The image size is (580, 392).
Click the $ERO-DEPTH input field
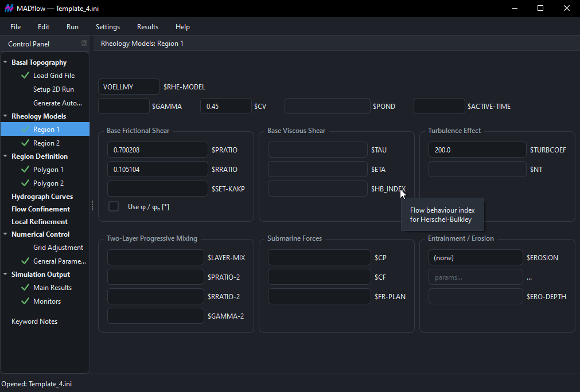476,296
